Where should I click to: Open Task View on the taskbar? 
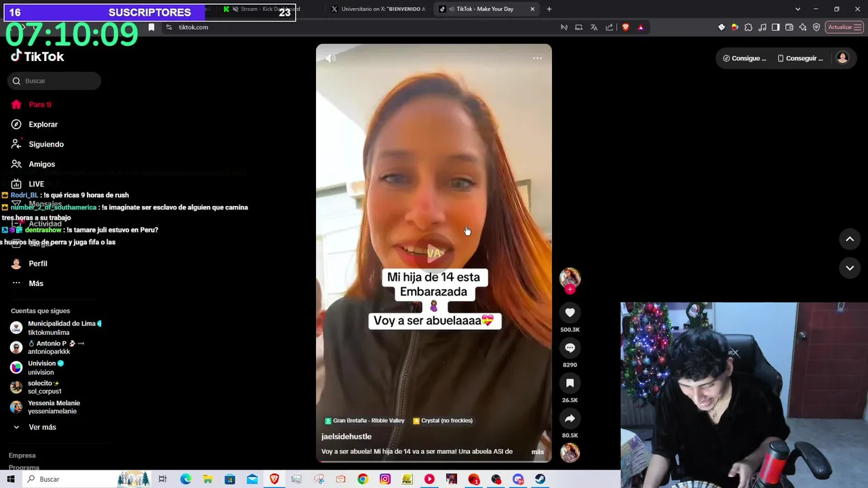163,479
